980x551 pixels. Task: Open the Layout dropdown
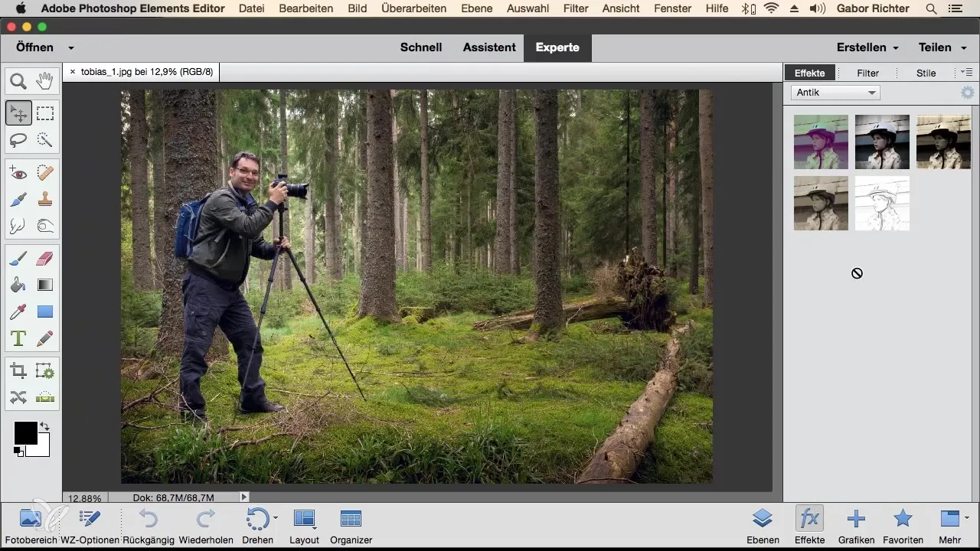click(304, 526)
